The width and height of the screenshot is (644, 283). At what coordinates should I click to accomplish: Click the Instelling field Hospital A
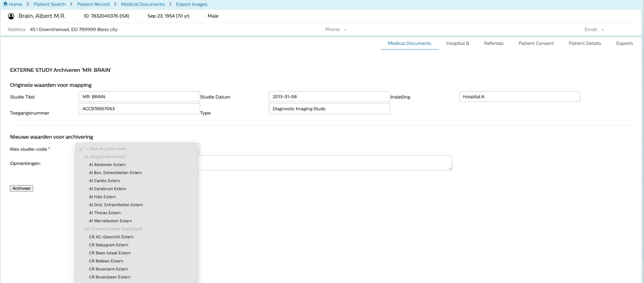tap(520, 97)
